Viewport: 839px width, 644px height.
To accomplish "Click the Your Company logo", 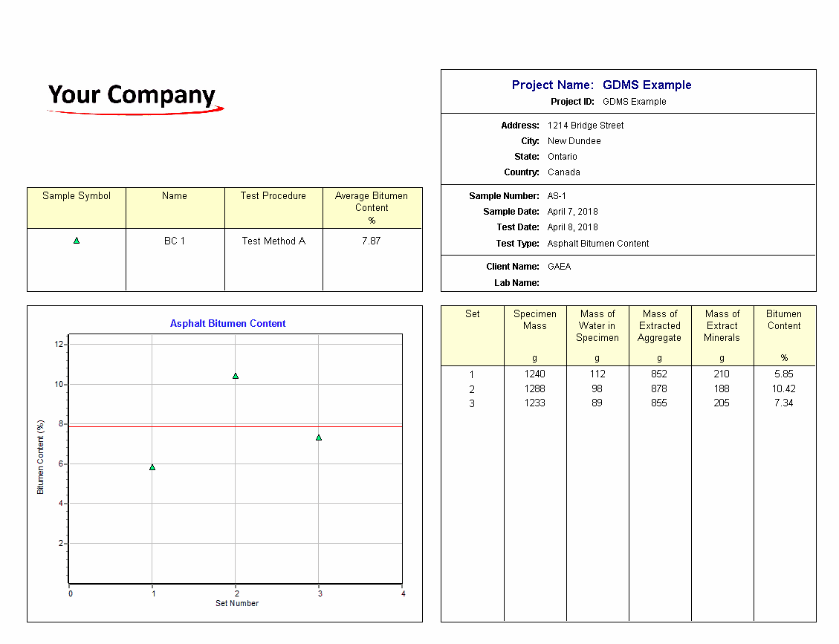I will pos(134,97).
